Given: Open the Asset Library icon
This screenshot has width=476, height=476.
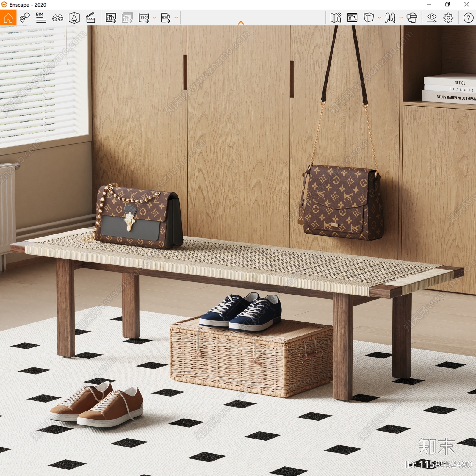Looking at the screenshot, I should click(x=352, y=18).
